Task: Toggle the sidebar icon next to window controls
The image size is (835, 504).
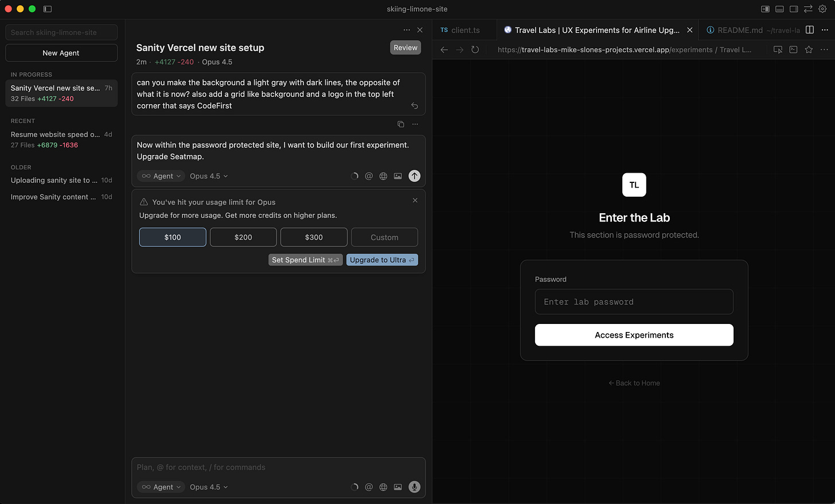Action: [x=48, y=9]
